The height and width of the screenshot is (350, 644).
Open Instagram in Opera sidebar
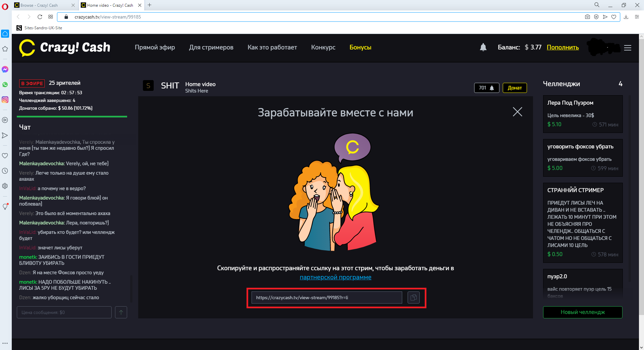click(x=5, y=100)
